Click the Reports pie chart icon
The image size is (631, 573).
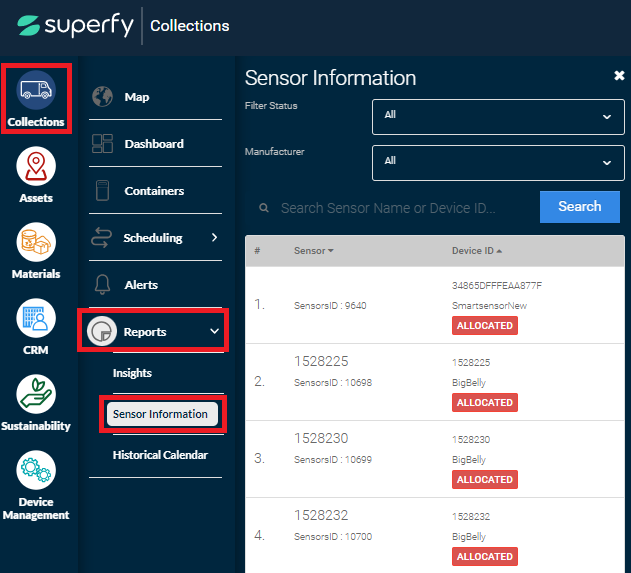102,332
